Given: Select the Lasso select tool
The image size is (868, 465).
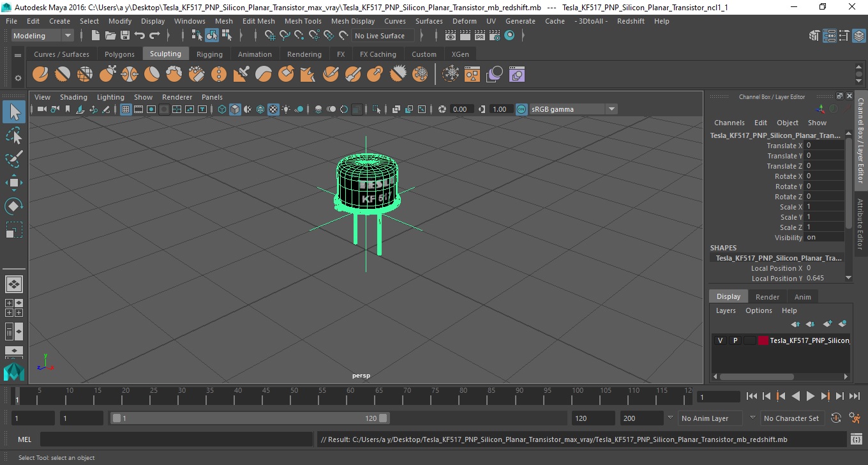Looking at the screenshot, I should tap(14, 136).
